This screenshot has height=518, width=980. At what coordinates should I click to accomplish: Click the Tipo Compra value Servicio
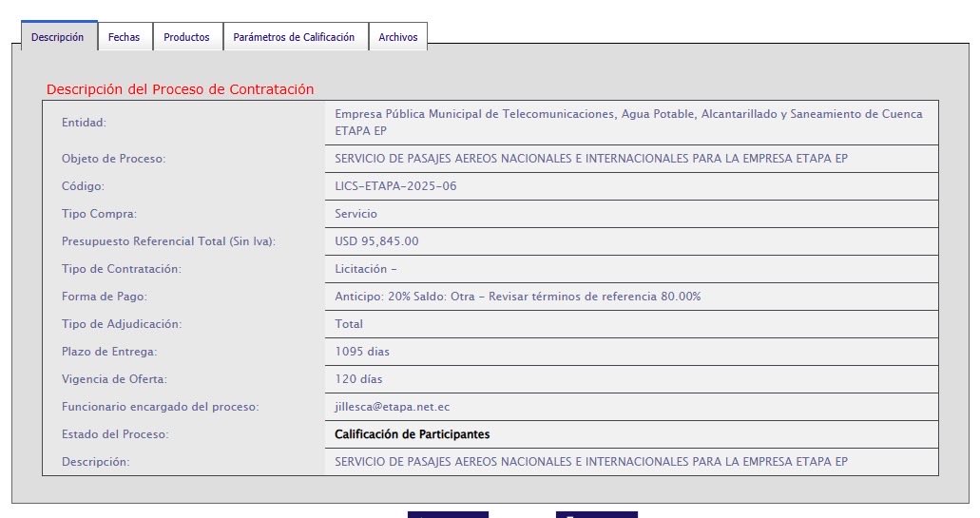coord(355,214)
